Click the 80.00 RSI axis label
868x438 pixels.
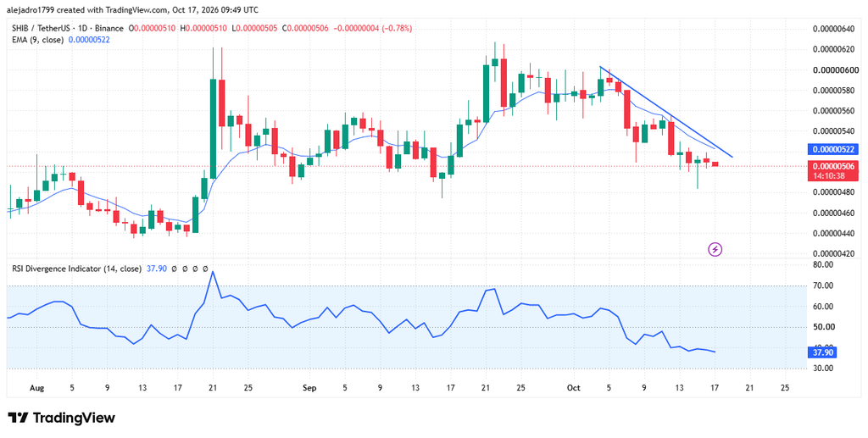coord(821,265)
